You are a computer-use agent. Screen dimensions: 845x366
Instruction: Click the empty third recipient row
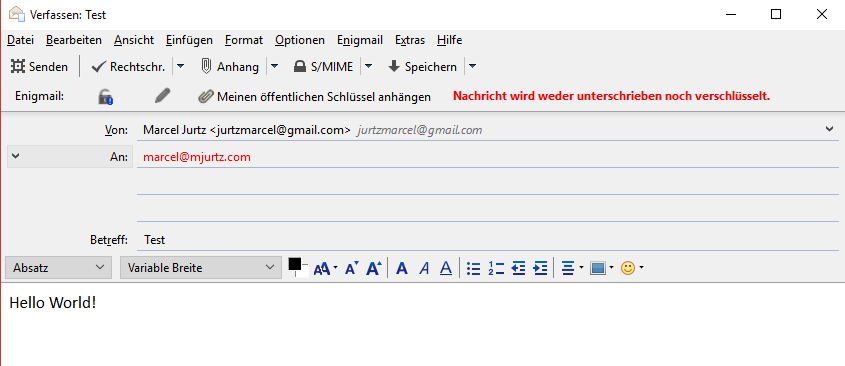tap(488, 211)
